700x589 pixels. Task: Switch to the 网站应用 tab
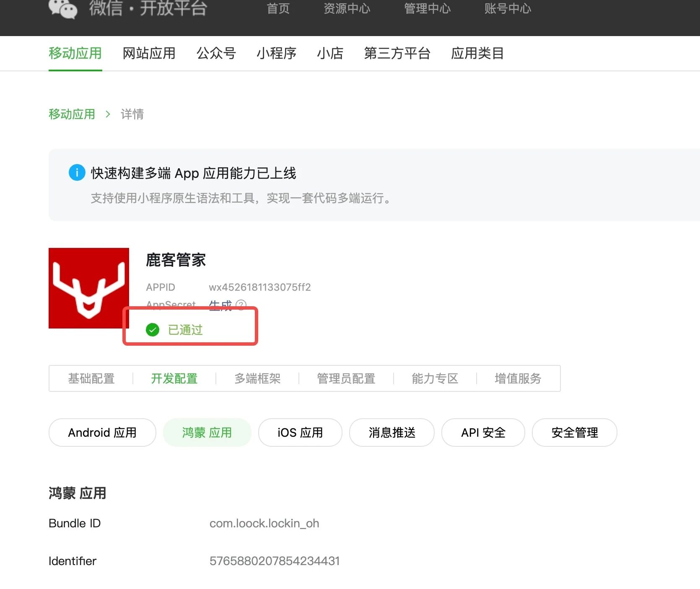tap(149, 53)
